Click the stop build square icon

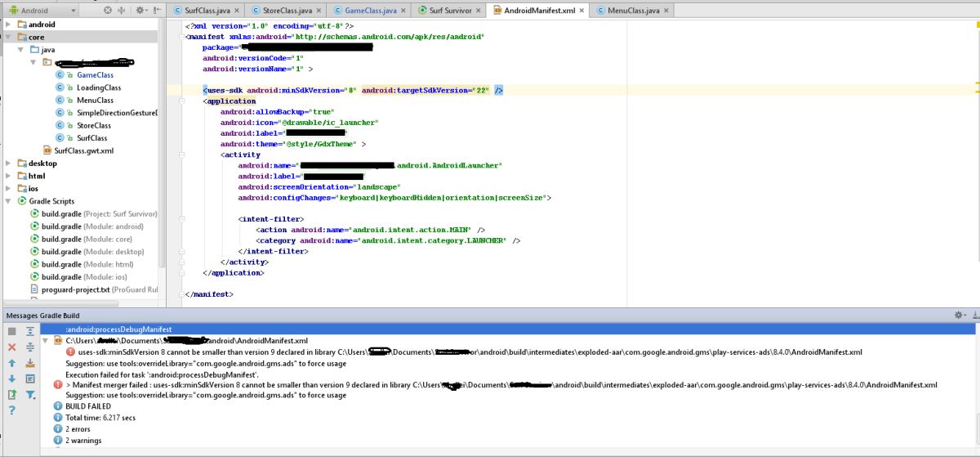pos(11,331)
